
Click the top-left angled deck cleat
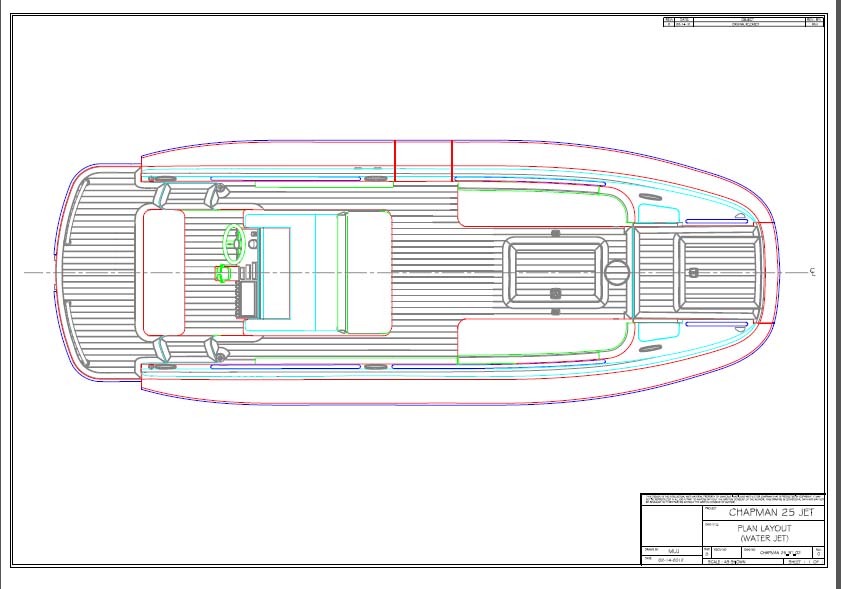point(214,192)
